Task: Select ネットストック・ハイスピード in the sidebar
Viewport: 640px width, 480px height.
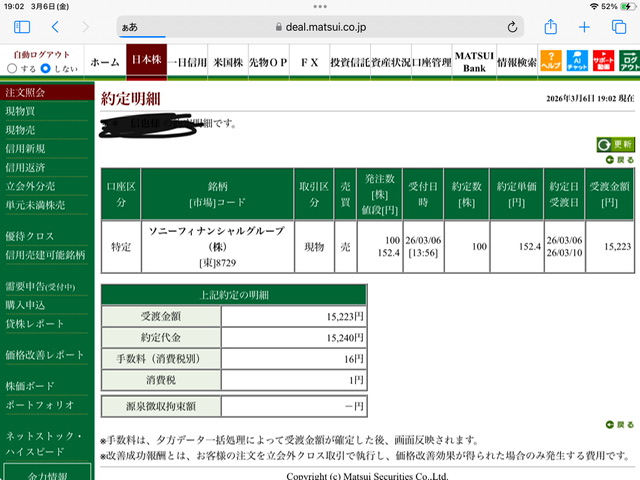Action: click(x=43, y=443)
